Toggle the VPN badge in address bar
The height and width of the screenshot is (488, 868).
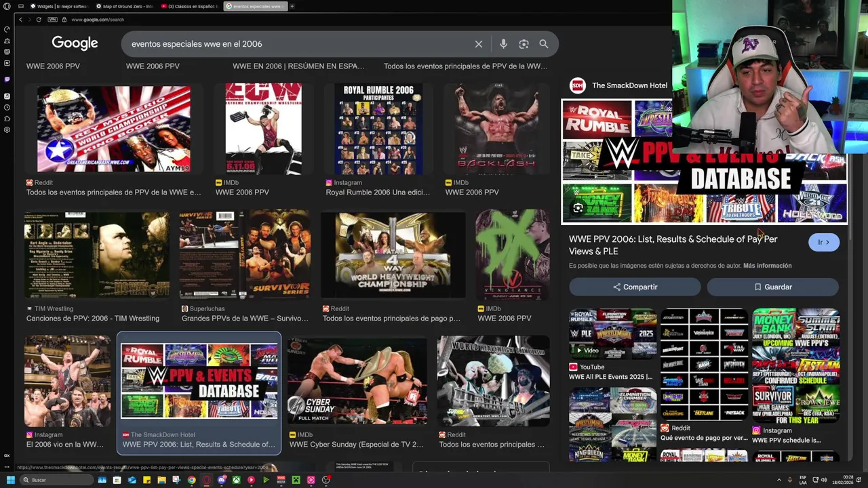[x=52, y=20]
